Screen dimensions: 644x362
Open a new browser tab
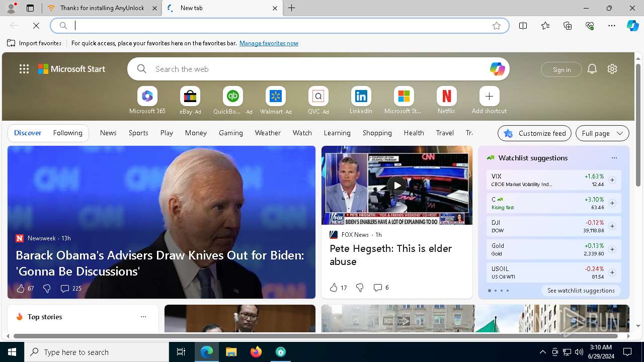click(292, 8)
